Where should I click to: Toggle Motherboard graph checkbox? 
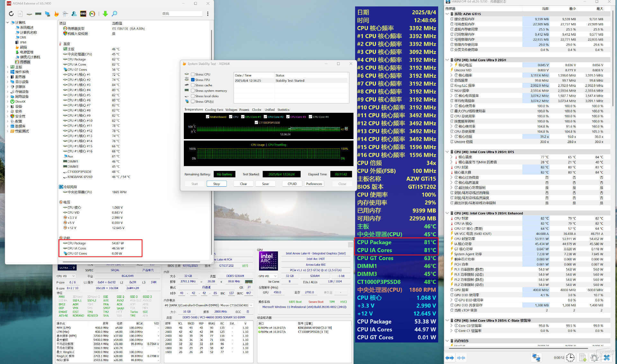[x=208, y=117]
